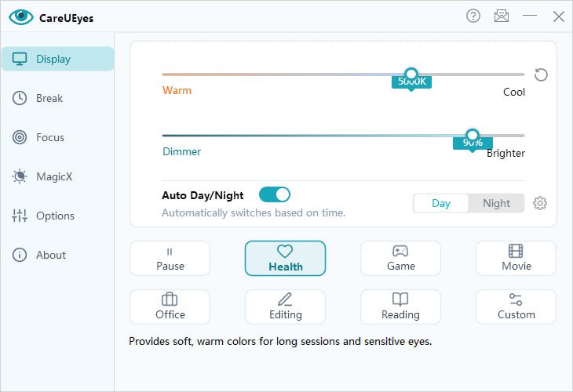This screenshot has height=392, width=573.
Task: Open Auto Day/Night settings gear
Action: [540, 203]
